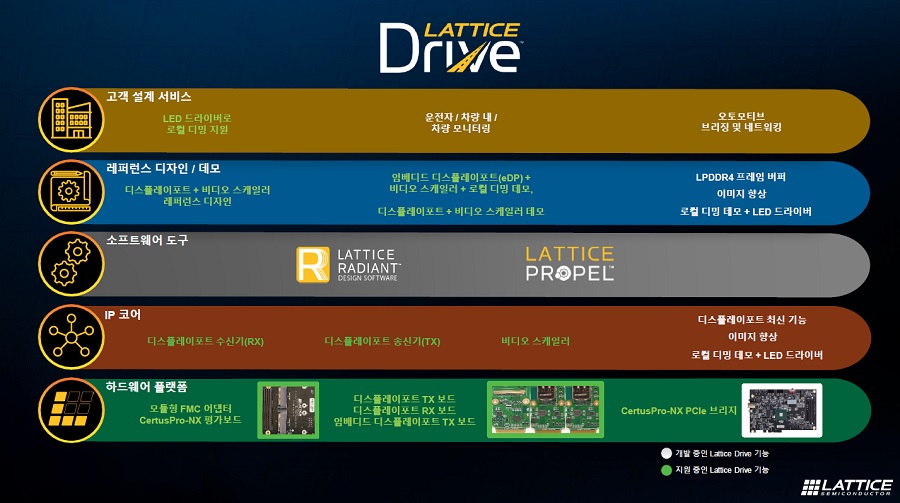Click the '임베디드 디스플레이포트 TX 보드' label
The image size is (900, 503).
coord(405,421)
